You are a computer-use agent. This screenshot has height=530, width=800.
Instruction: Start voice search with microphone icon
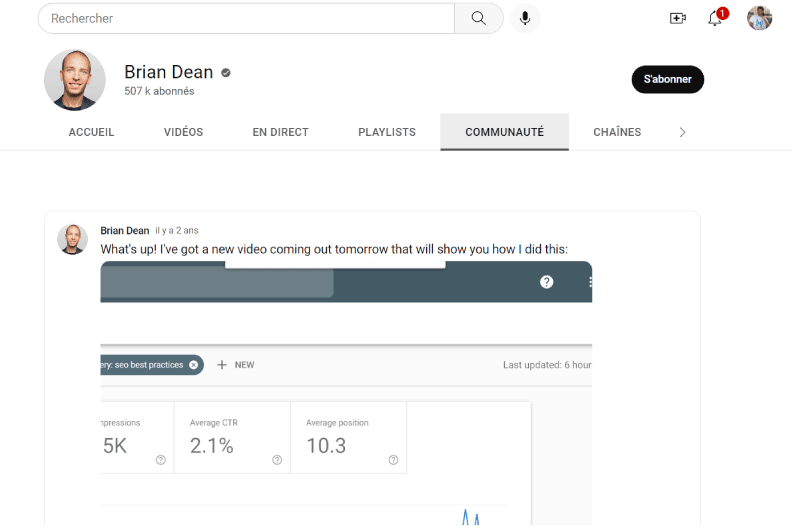click(x=524, y=18)
